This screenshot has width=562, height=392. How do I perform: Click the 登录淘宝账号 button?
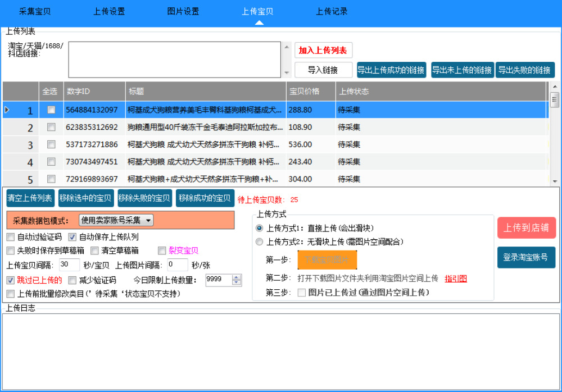[x=525, y=257]
